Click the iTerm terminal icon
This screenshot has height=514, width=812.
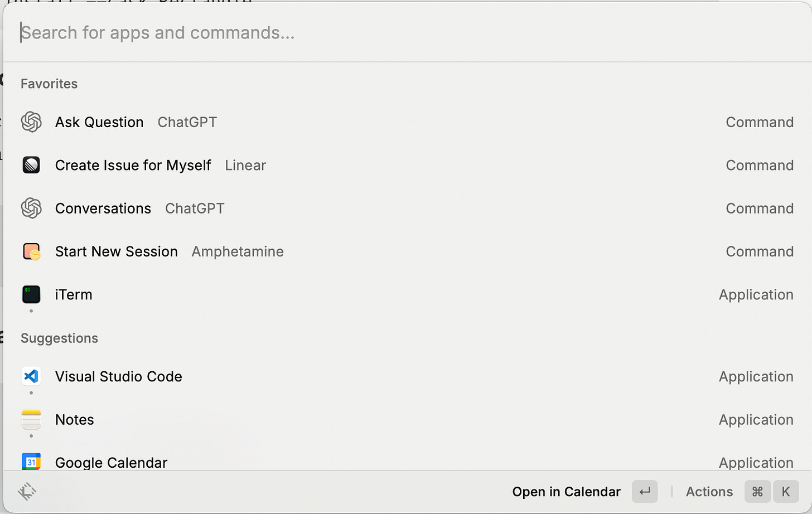[31, 294]
